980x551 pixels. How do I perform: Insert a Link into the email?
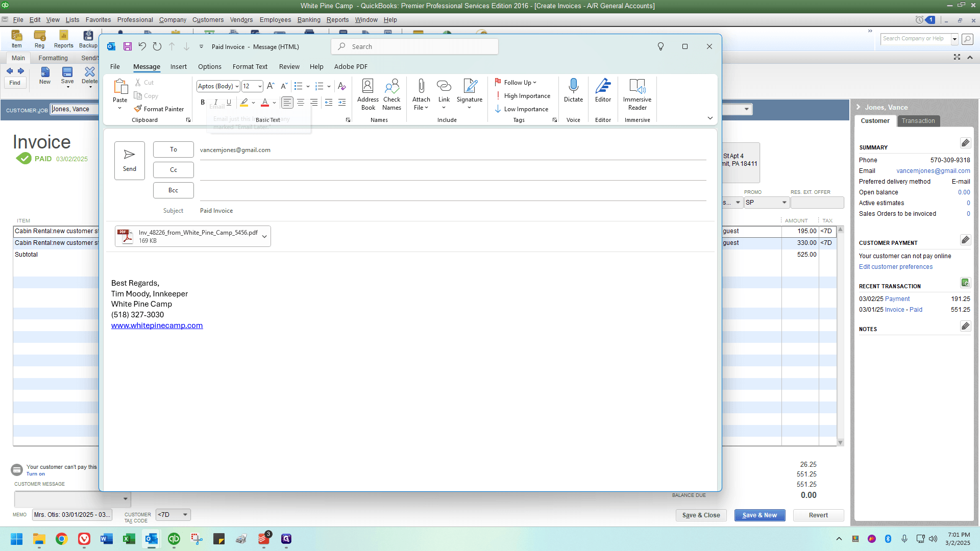[x=444, y=94]
